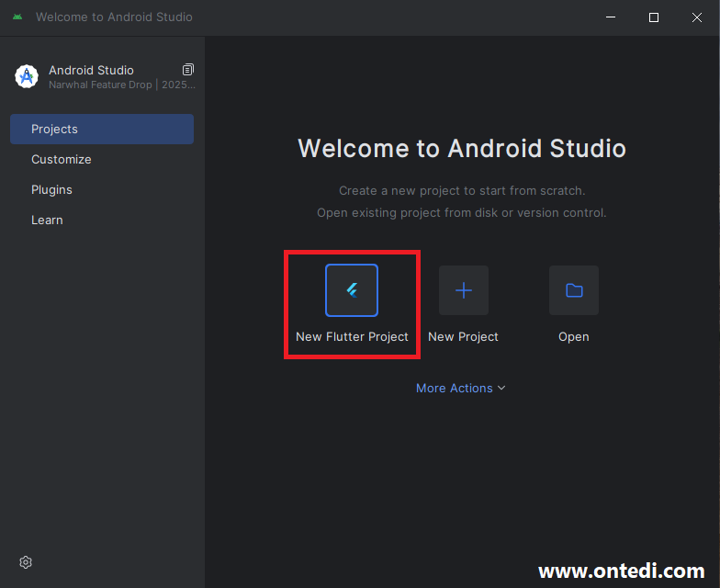Click the copy version info icon

point(187,70)
